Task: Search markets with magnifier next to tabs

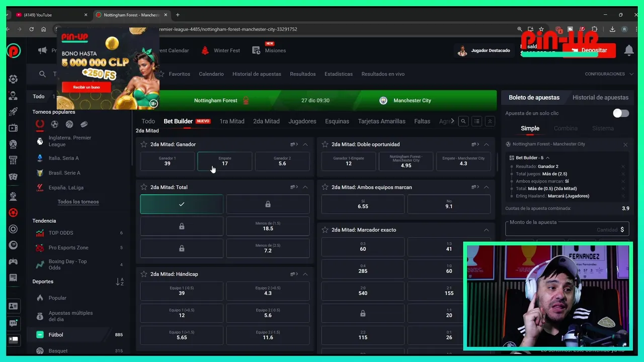Action: pyautogui.click(x=463, y=121)
